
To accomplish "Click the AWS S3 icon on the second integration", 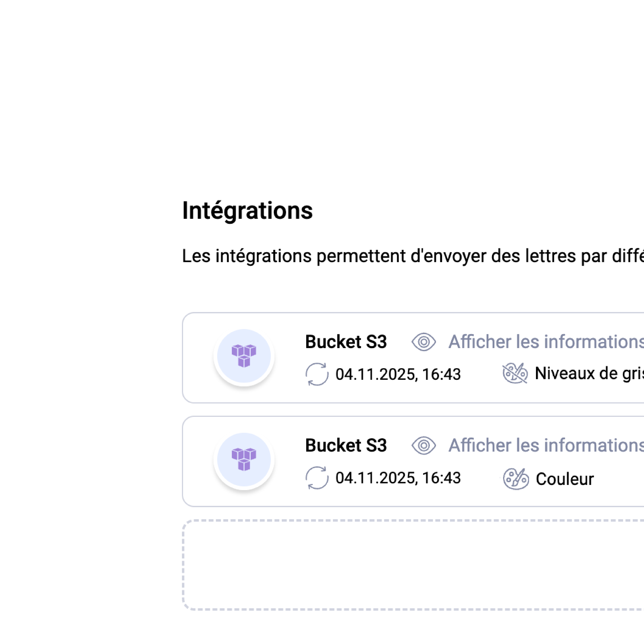I will 244,460.
